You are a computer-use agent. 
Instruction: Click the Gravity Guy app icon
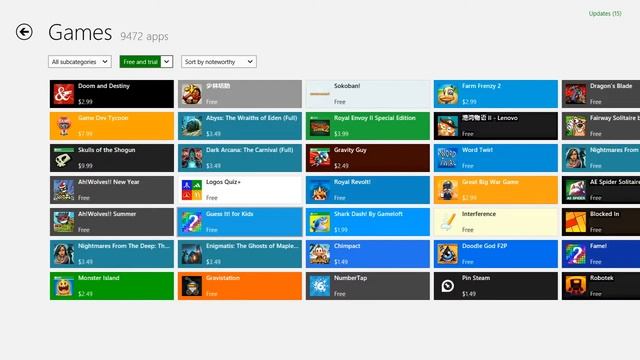point(320,158)
